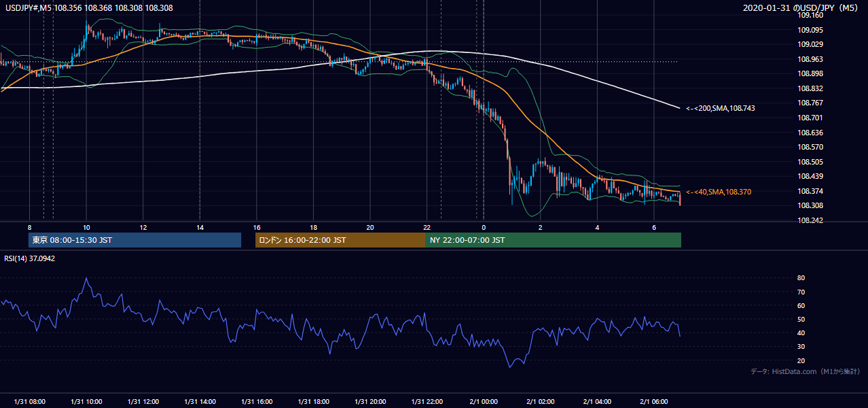Click the 109.160 price axis value
The width and height of the screenshot is (868, 408).
point(810,15)
